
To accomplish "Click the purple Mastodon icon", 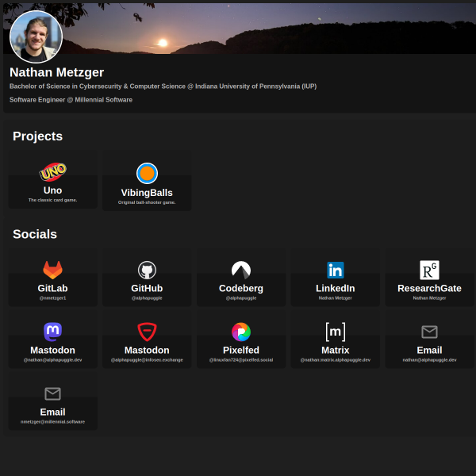I will pos(53,332).
